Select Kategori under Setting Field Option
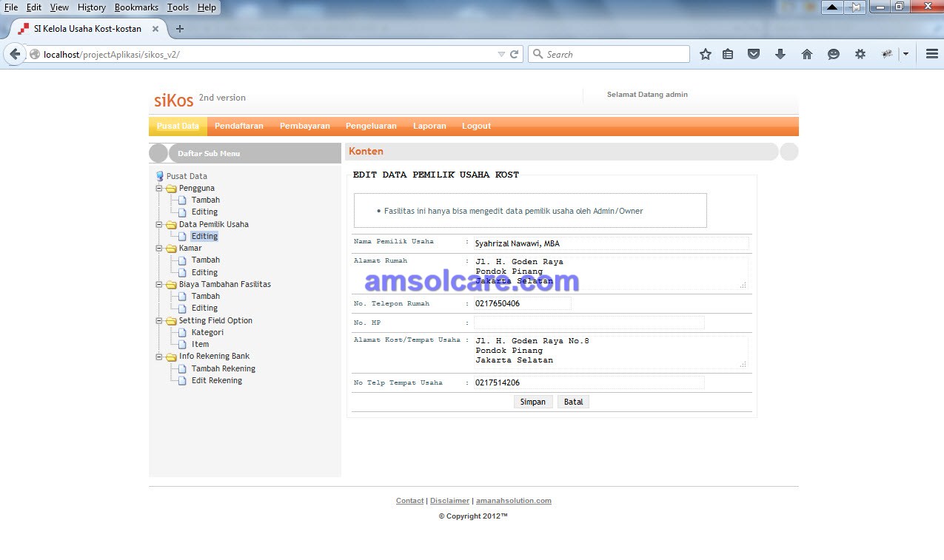 (x=207, y=332)
